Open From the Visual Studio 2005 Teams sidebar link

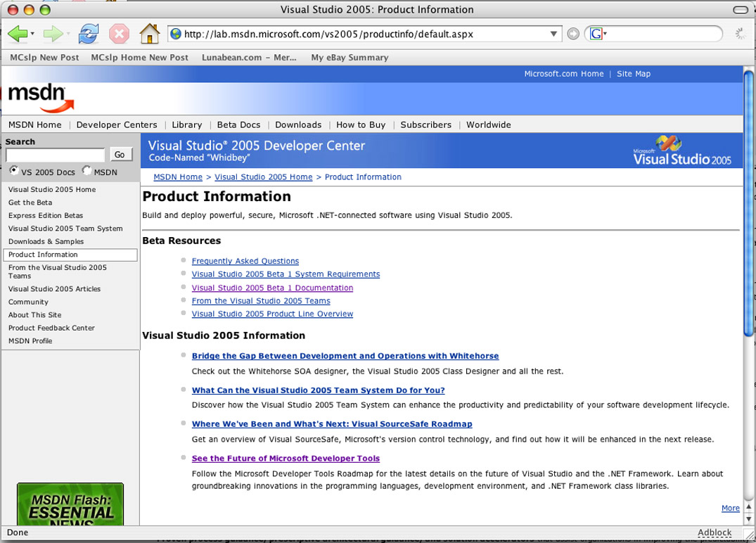point(58,271)
